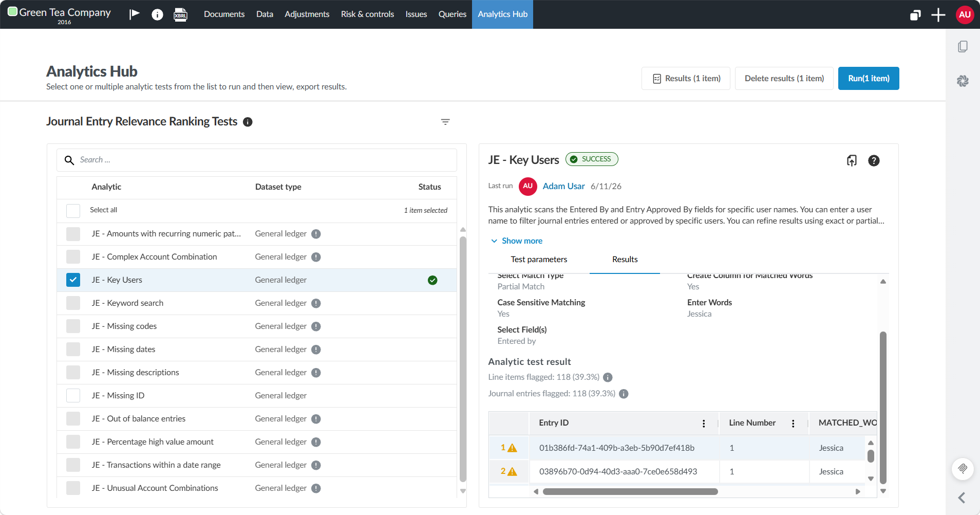Click the detail panel vertical scrollbar

coord(883,408)
